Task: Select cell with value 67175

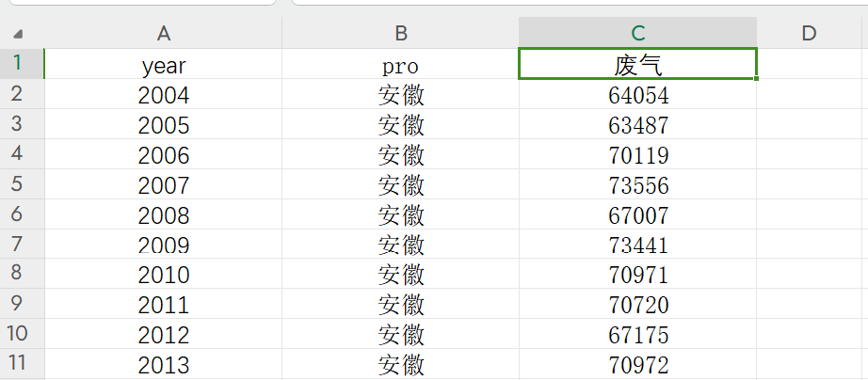Action: (638, 336)
